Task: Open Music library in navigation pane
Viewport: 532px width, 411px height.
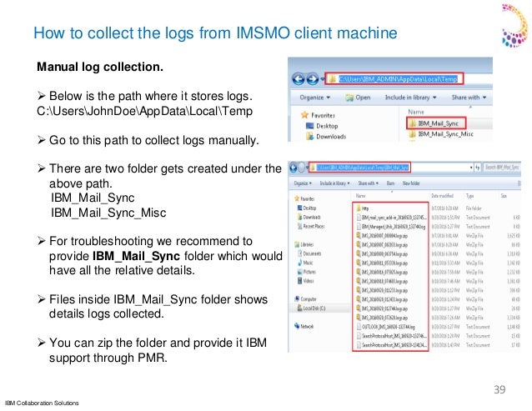Action: [305, 263]
